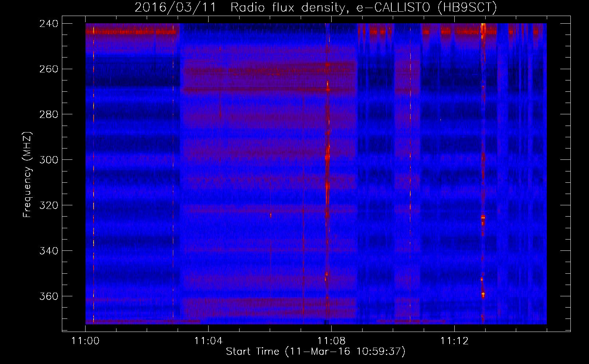Click the 260 frequency tick label
This screenshot has height=364, width=589.
coord(49,69)
